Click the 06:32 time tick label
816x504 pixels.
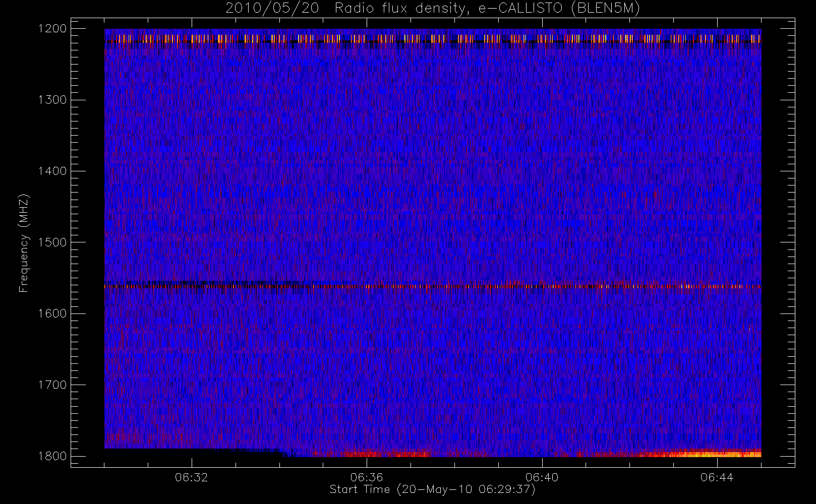(x=192, y=477)
